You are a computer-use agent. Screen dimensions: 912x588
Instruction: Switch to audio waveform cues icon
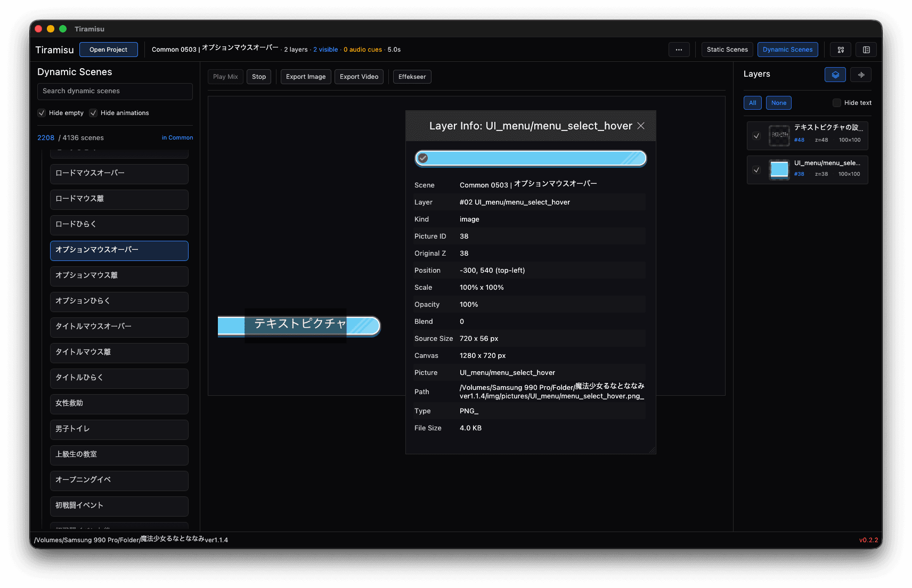pyautogui.click(x=861, y=75)
